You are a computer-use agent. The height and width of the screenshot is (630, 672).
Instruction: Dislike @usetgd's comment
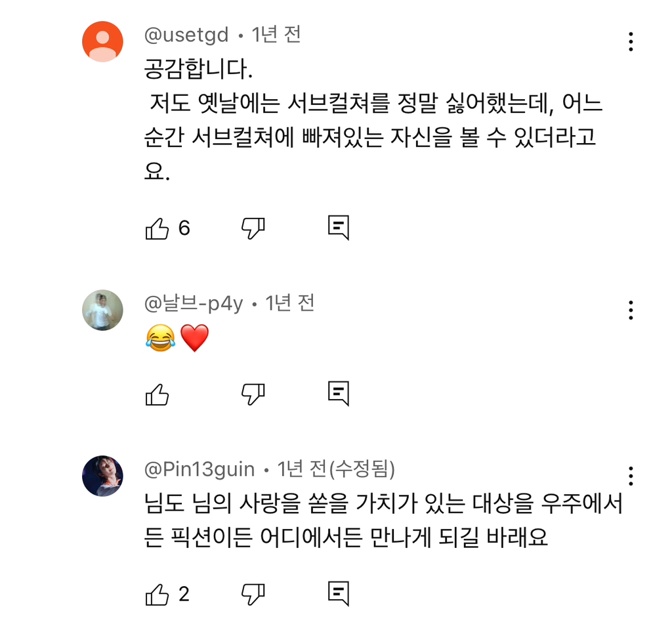(x=253, y=227)
